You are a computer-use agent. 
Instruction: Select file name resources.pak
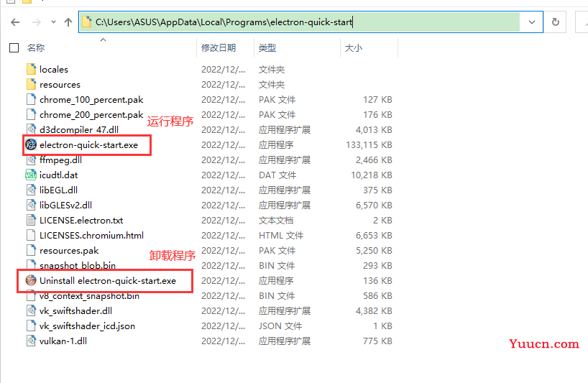[69, 250]
